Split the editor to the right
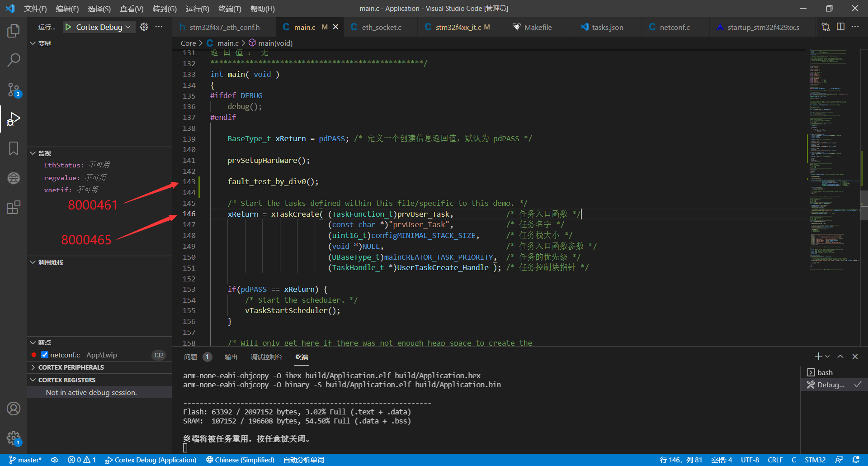The image size is (868, 466). [840, 27]
